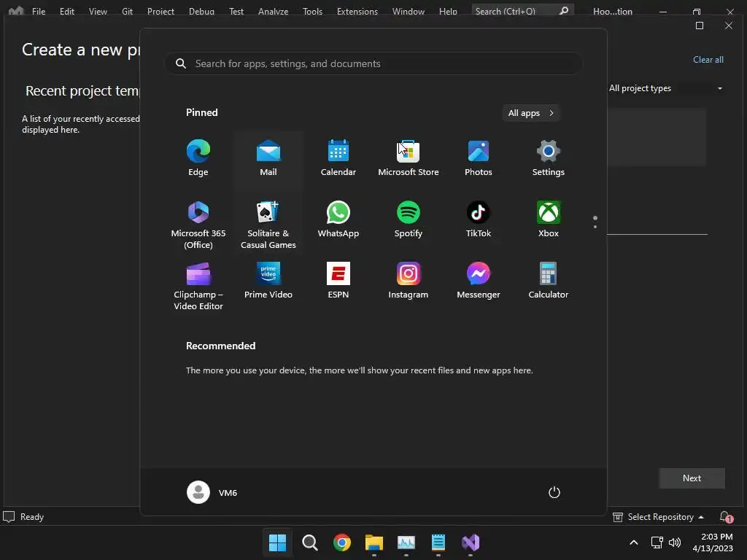The image size is (747, 560).
Task: Open the Git menu in Visual Studio
Action: [127, 11]
